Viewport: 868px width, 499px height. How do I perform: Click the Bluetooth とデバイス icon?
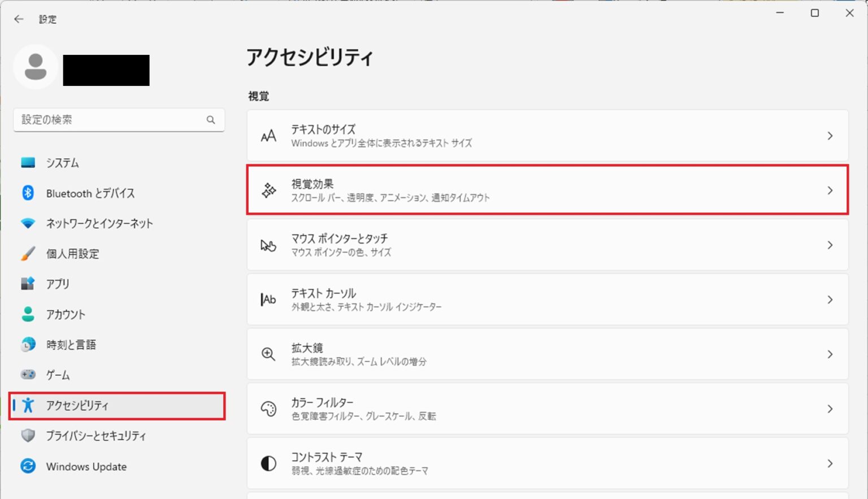(x=28, y=193)
